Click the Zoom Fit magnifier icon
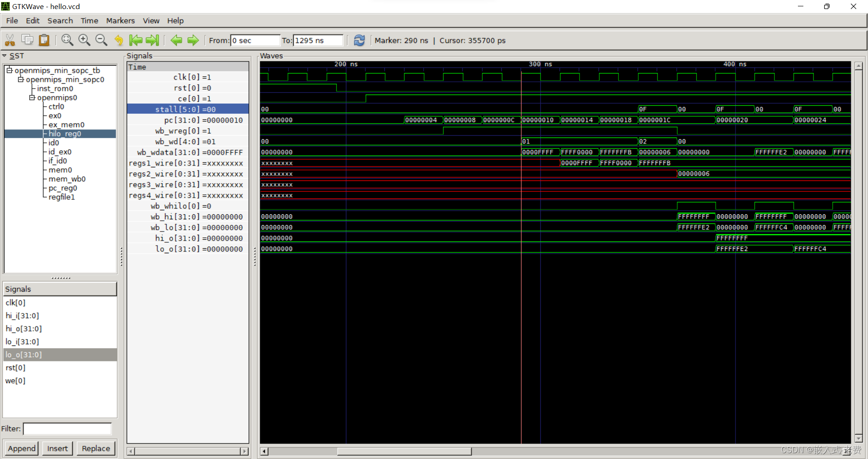868x459 pixels. [x=67, y=40]
